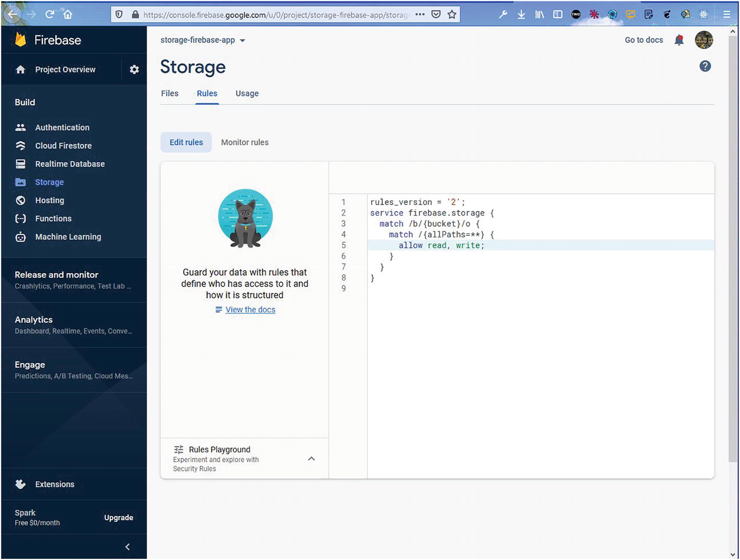This screenshot has width=740, height=560.
Task: Bookmark page with the star icon
Action: tap(452, 15)
